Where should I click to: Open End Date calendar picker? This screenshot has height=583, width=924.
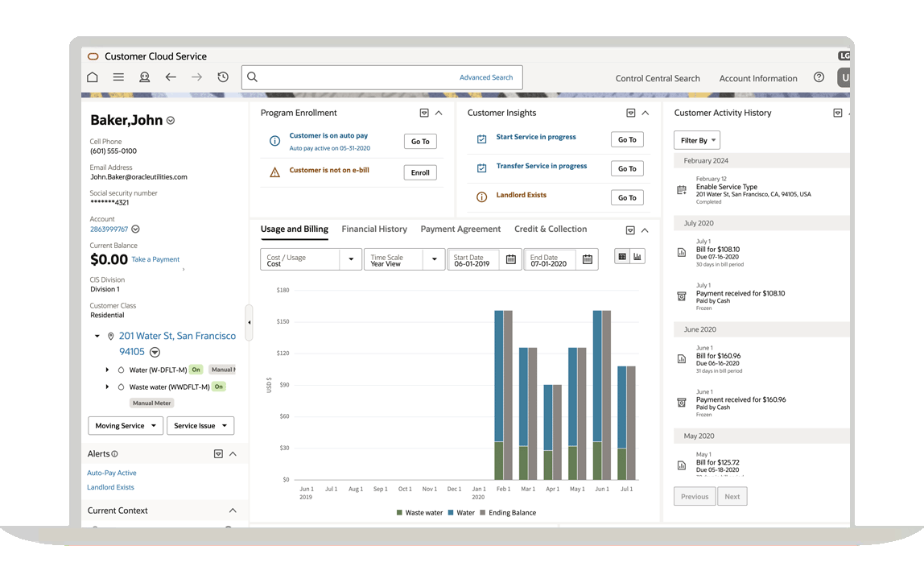point(587,259)
